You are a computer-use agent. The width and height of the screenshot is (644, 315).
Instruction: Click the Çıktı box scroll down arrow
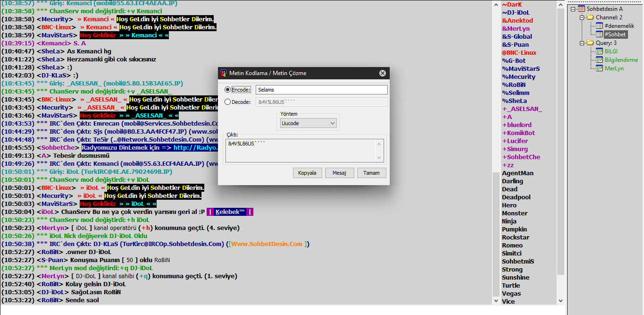[x=379, y=158]
